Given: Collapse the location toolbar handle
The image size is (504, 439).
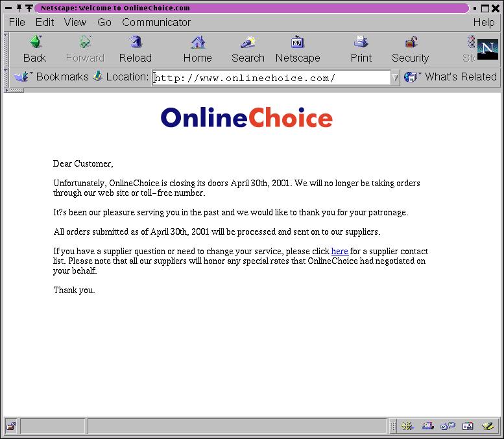Looking at the screenshot, I should point(6,77).
